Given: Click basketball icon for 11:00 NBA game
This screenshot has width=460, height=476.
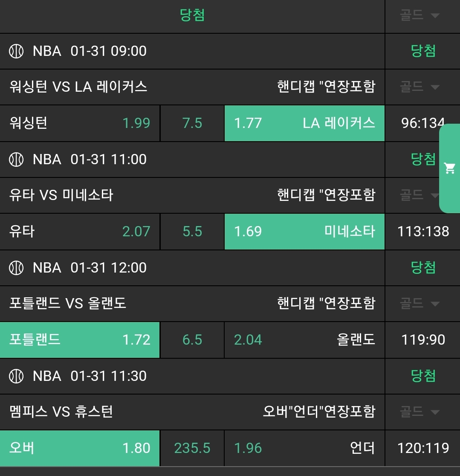Looking at the screenshot, I should pos(16,160).
